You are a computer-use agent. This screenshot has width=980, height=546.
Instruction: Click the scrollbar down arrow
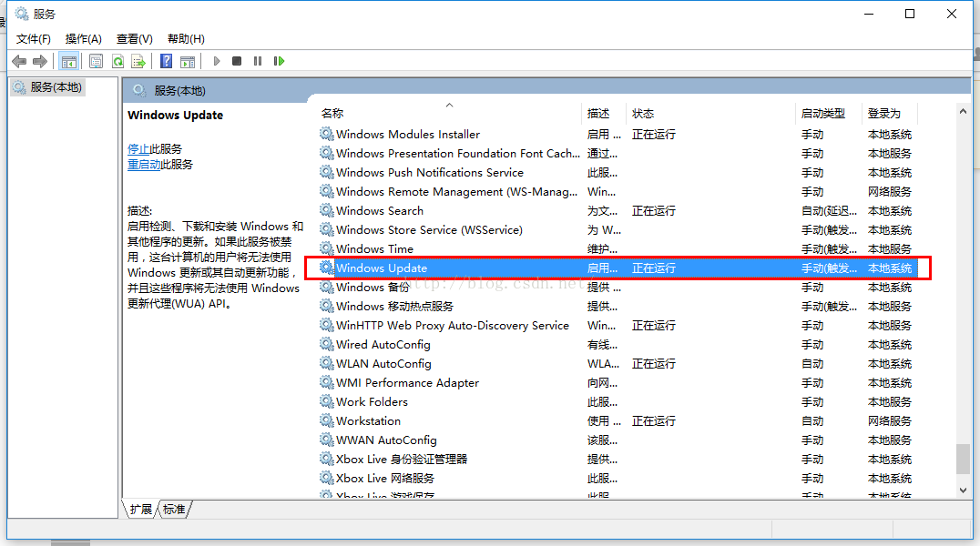point(963,490)
